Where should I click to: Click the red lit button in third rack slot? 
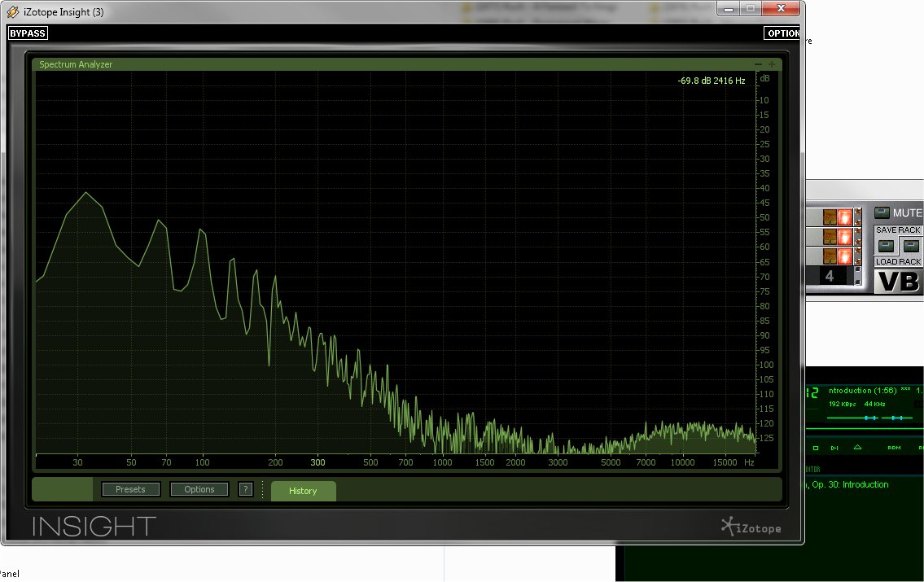pos(844,256)
